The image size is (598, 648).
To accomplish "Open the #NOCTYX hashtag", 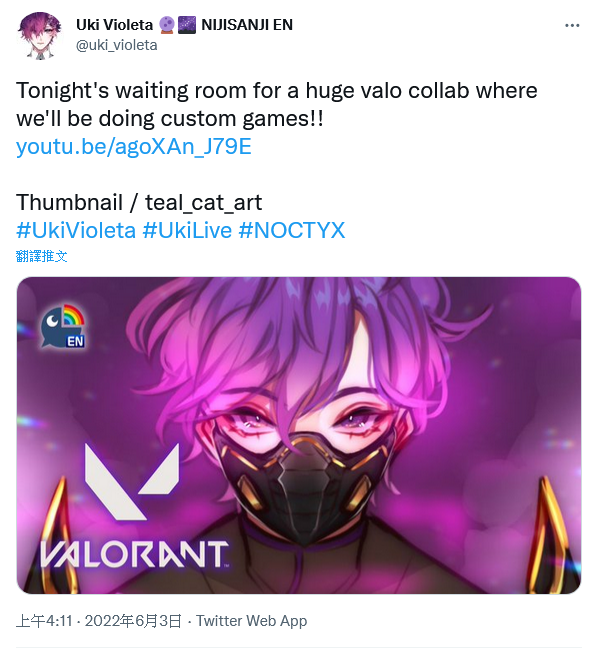I will 292,230.
